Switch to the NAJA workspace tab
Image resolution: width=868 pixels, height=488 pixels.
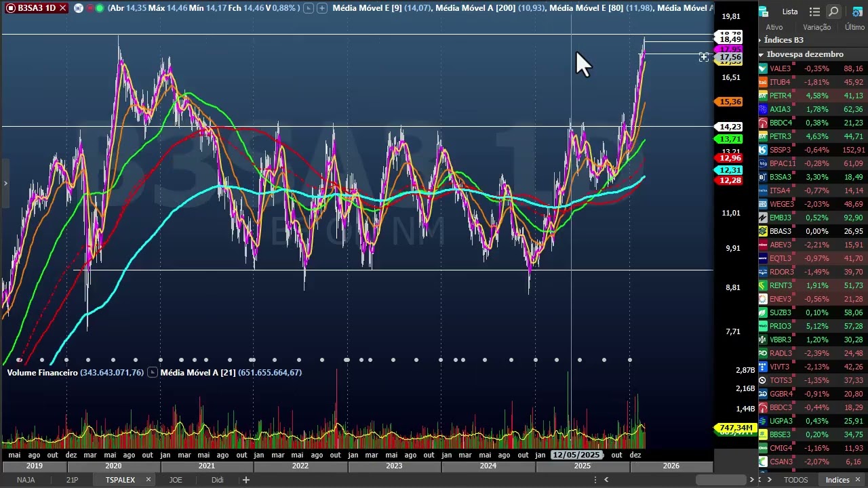coord(26,480)
